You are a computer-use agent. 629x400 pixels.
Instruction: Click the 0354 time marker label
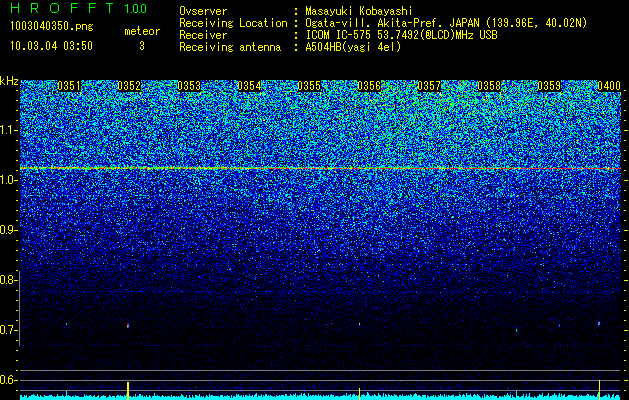coord(249,86)
